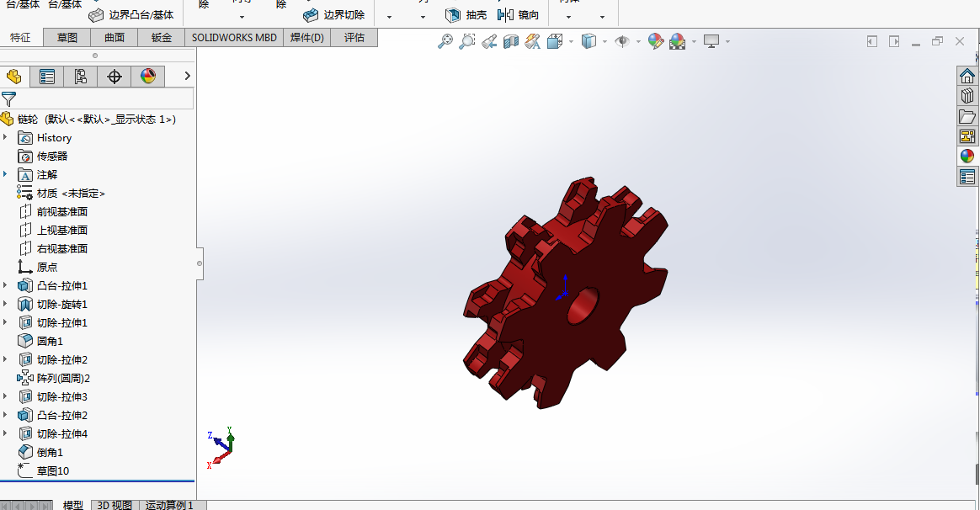
Task: Switch to the 钣金 tab
Action: (162, 38)
